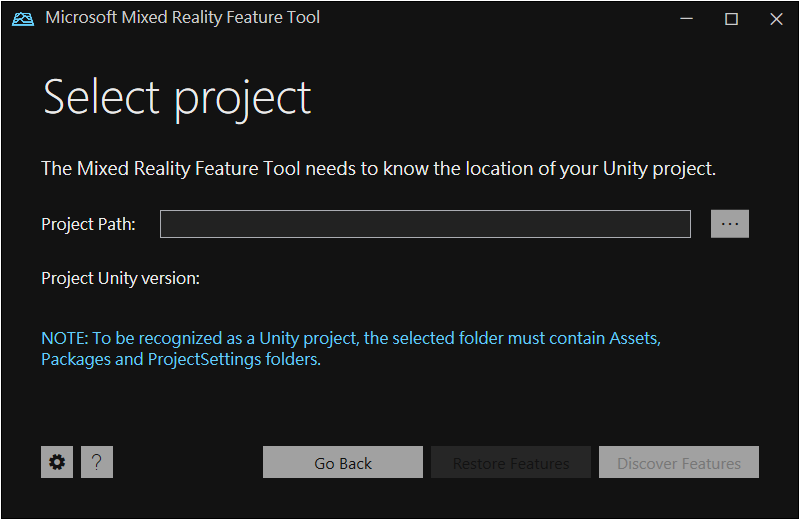Click the word ProjectSettings in the note
The height and width of the screenshot is (520, 800).
(204, 360)
